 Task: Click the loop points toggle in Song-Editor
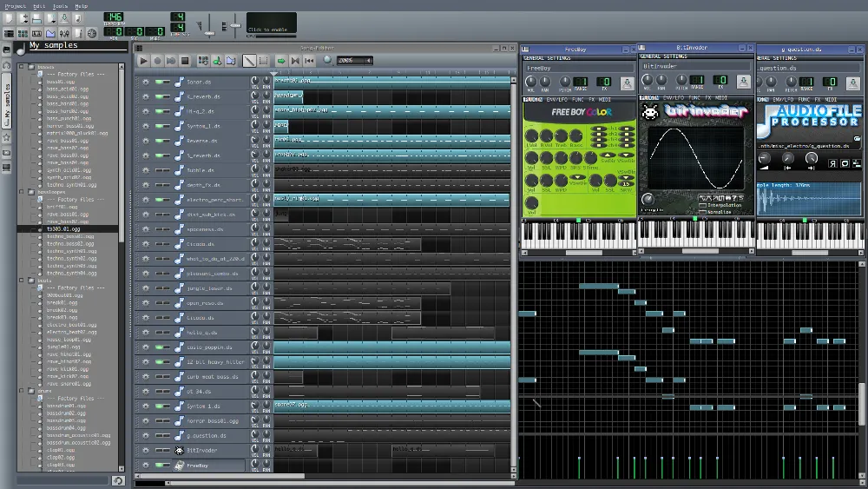[x=295, y=61]
